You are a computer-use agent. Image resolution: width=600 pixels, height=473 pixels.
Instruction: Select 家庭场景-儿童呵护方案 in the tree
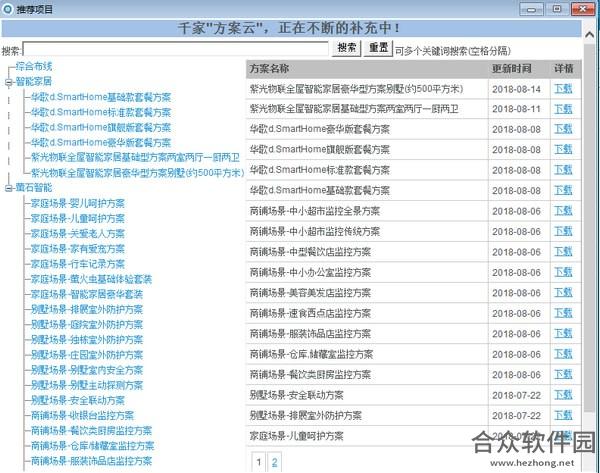pos(78,219)
